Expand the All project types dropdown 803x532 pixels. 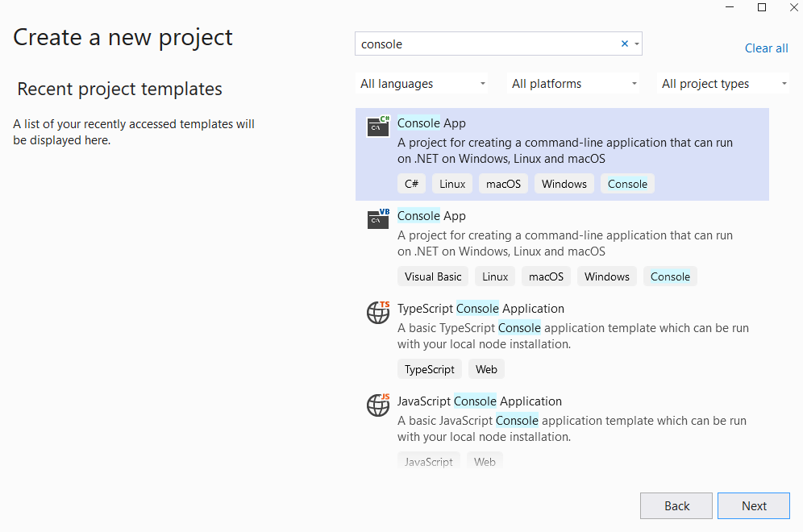pyautogui.click(x=722, y=83)
